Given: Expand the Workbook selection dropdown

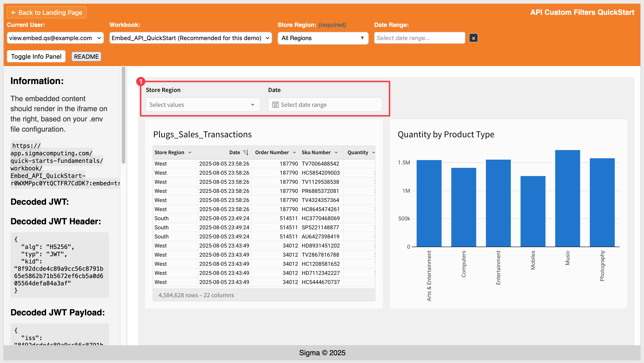Looking at the screenshot, I should point(190,38).
